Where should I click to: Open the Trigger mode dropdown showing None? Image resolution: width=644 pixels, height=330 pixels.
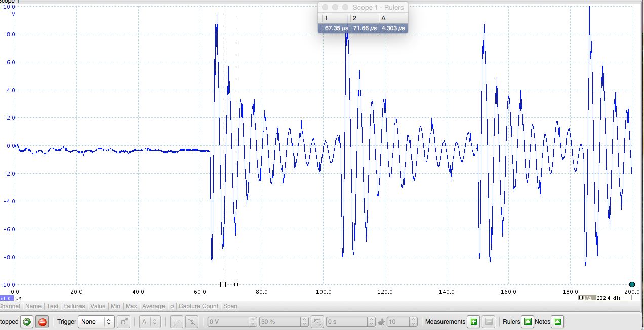tap(96, 322)
